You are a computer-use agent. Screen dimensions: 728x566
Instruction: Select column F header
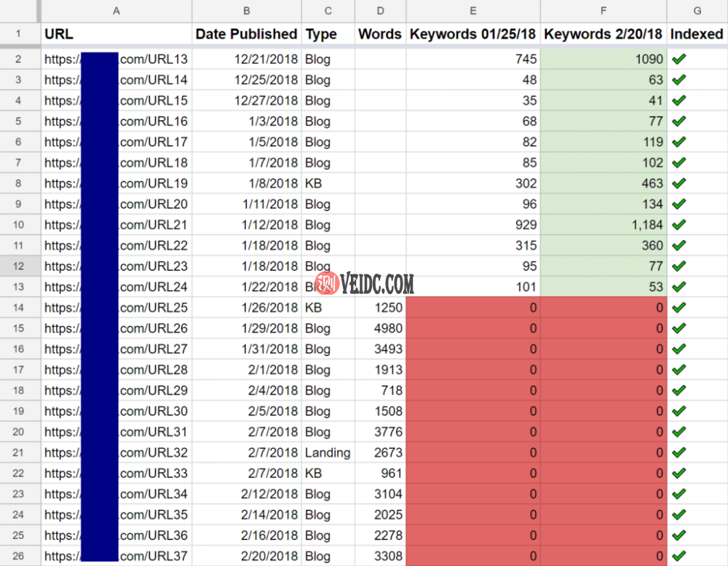click(x=604, y=11)
